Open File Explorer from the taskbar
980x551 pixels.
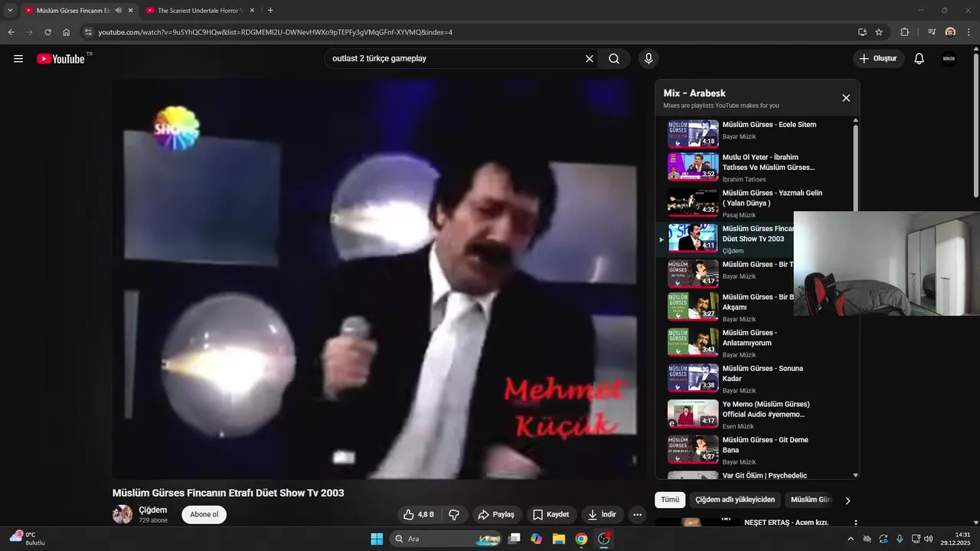tap(559, 539)
